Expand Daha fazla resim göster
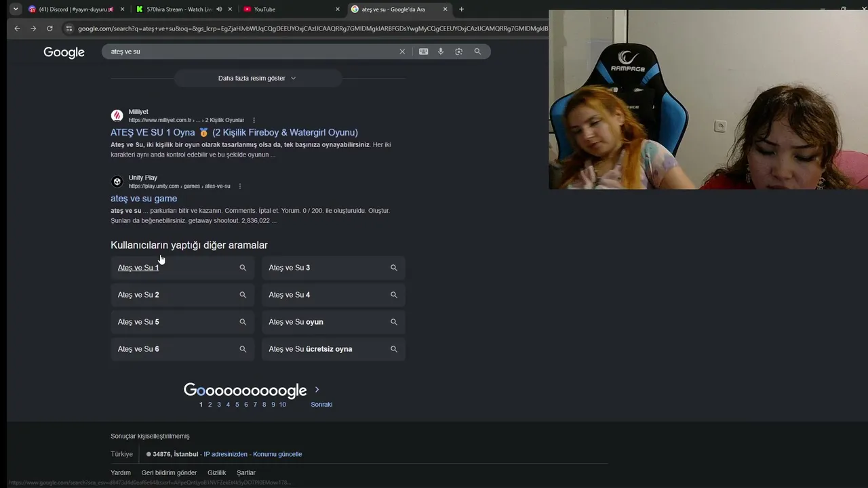Screen dimensions: 868x488 [258, 78]
